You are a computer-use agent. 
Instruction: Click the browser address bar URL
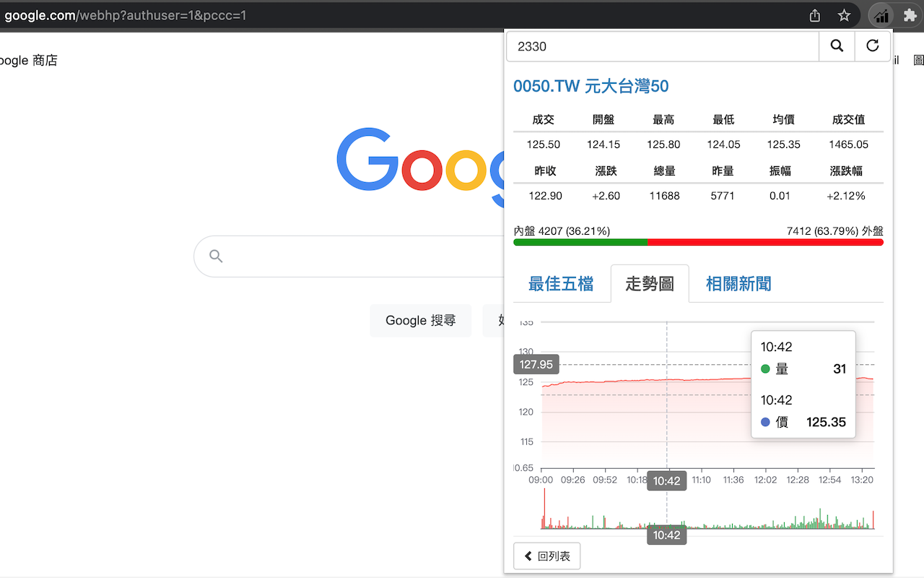point(126,14)
